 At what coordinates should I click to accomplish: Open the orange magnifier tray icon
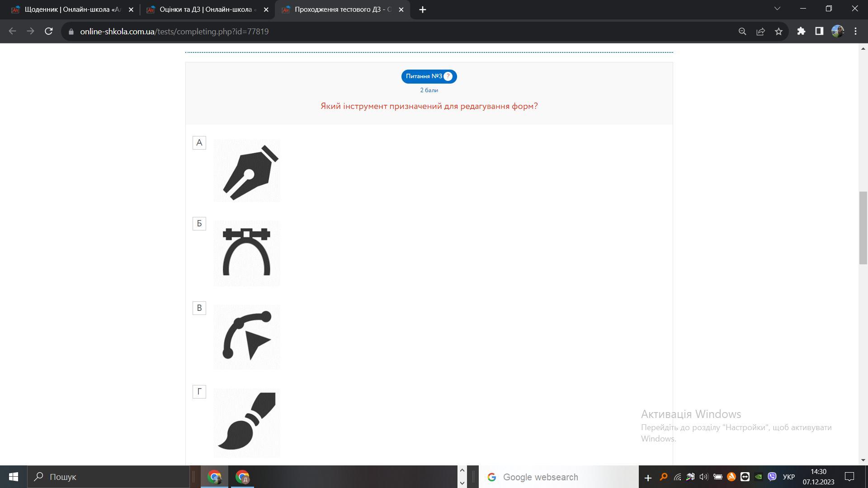664,477
